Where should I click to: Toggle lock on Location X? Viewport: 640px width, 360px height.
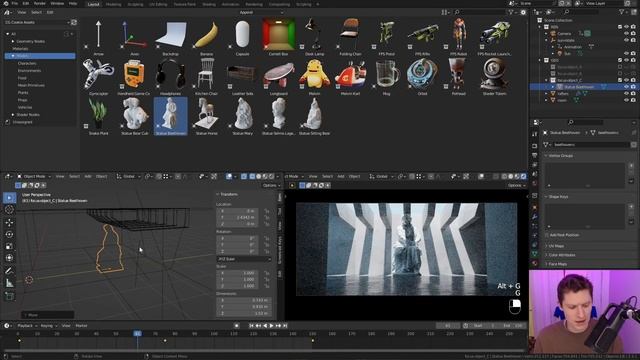267,211
